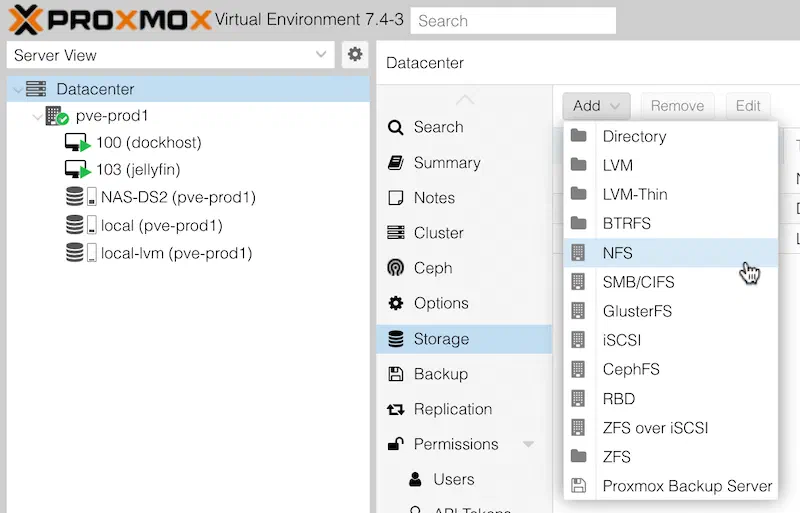Collapse the Datacenter tree node

pos(18,90)
